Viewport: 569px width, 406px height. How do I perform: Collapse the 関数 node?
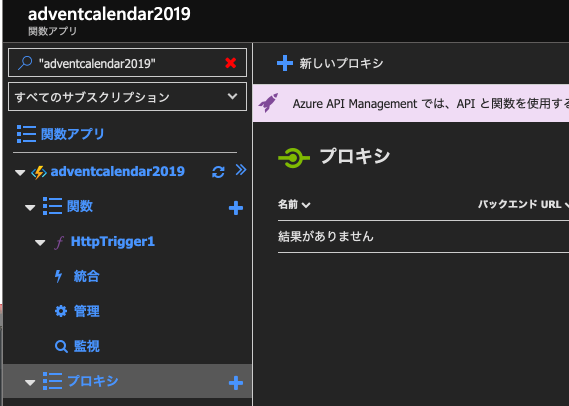coord(30,208)
